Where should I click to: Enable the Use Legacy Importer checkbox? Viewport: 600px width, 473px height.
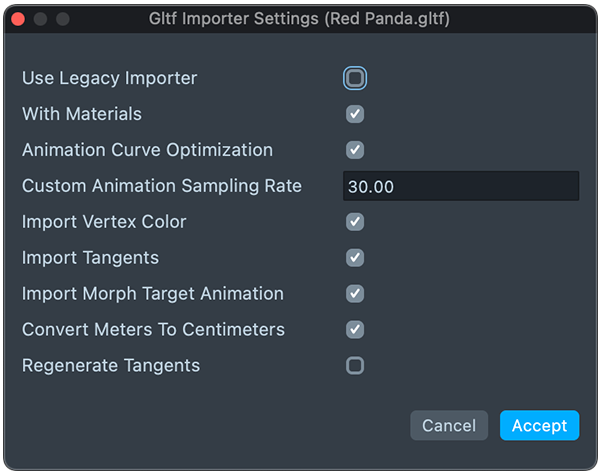pos(355,78)
